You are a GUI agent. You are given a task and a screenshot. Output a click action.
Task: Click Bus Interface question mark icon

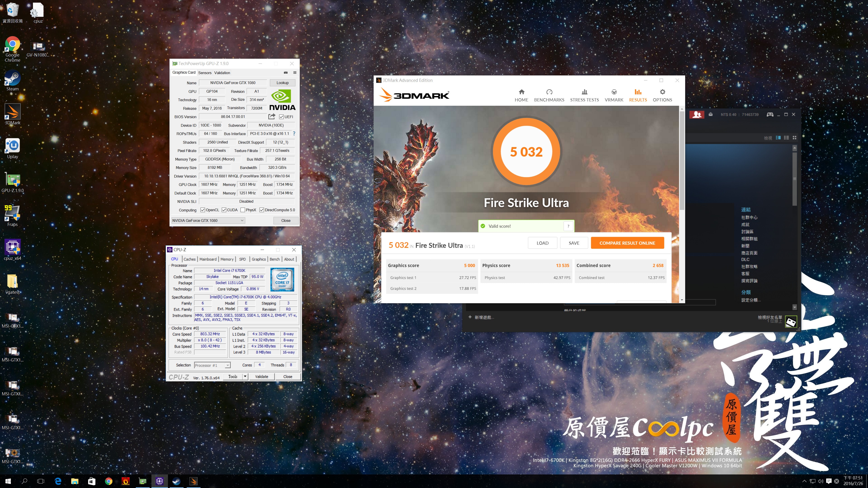(x=294, y=134)
